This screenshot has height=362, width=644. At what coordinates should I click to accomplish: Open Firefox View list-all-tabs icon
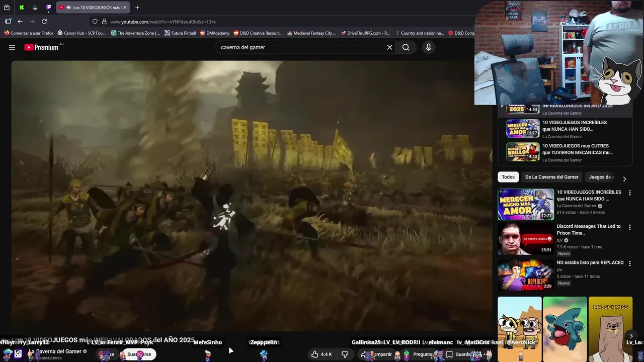pyautogui.click(x=7, y=8)
